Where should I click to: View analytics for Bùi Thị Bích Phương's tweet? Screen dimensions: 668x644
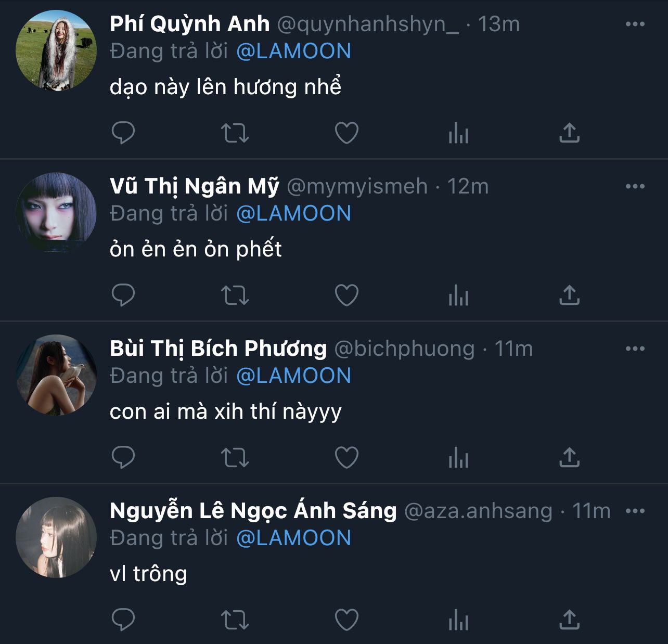pos(458,458)
